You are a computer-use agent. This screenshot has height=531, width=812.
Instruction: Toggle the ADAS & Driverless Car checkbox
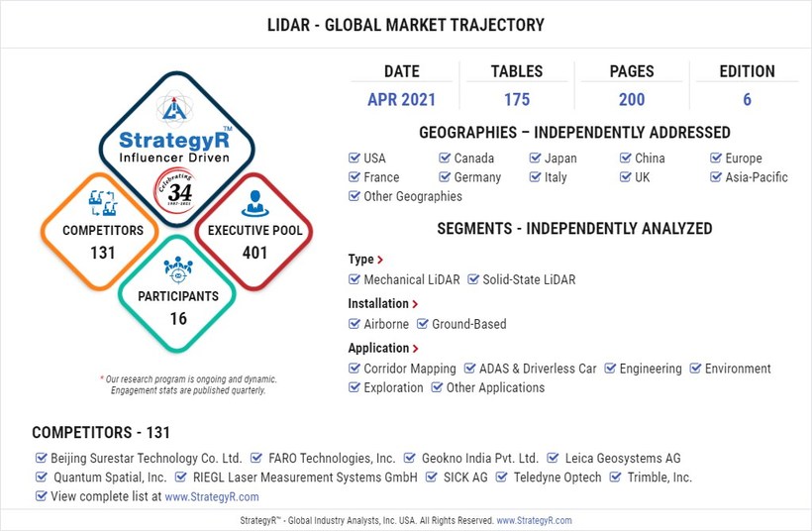[469, 369]
